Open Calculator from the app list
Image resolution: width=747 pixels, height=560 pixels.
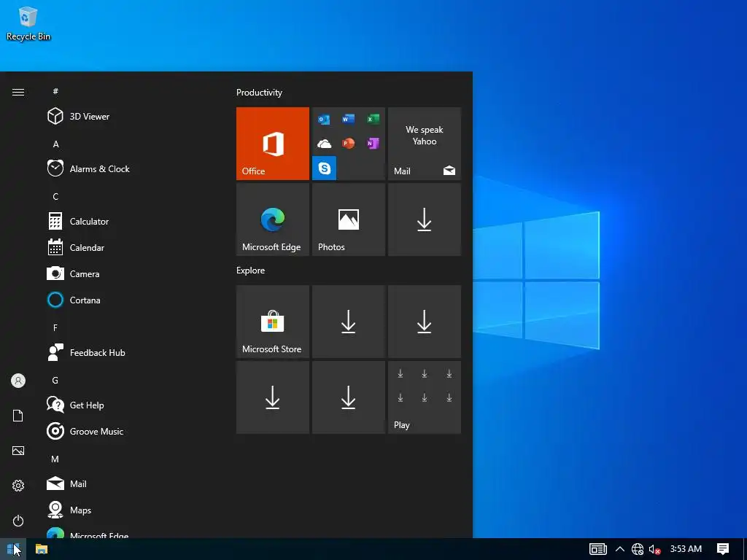click(x=128, y=221)
